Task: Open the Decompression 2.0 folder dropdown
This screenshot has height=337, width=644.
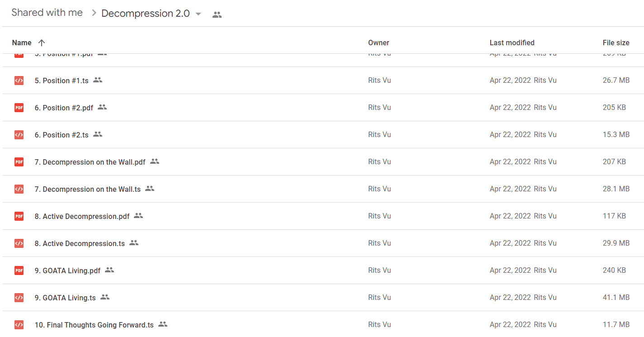Action: tap(198, 14)
